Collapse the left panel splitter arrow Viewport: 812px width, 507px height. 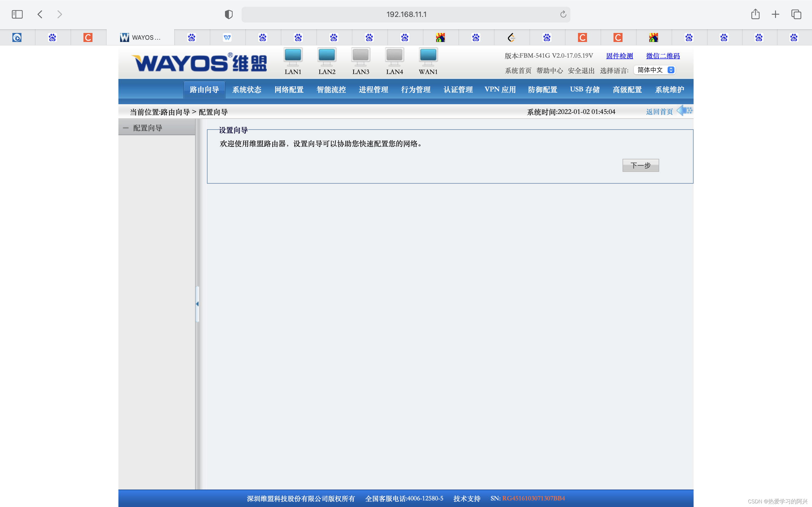(197, 304)
